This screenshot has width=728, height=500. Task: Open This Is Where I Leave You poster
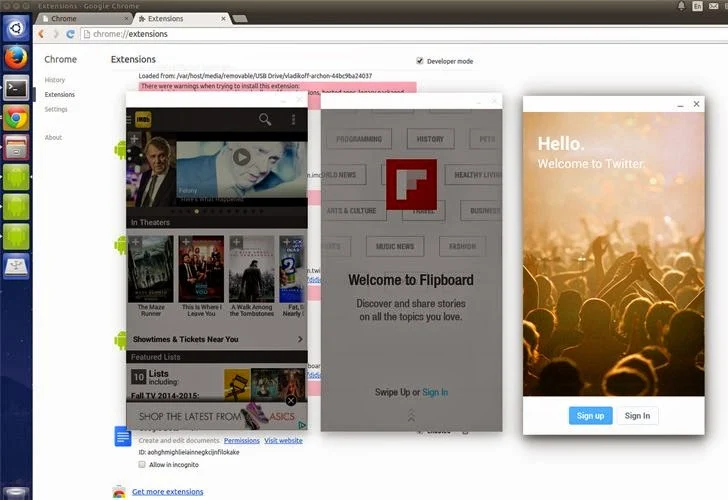pyautogui.click(x=201, y=269)
